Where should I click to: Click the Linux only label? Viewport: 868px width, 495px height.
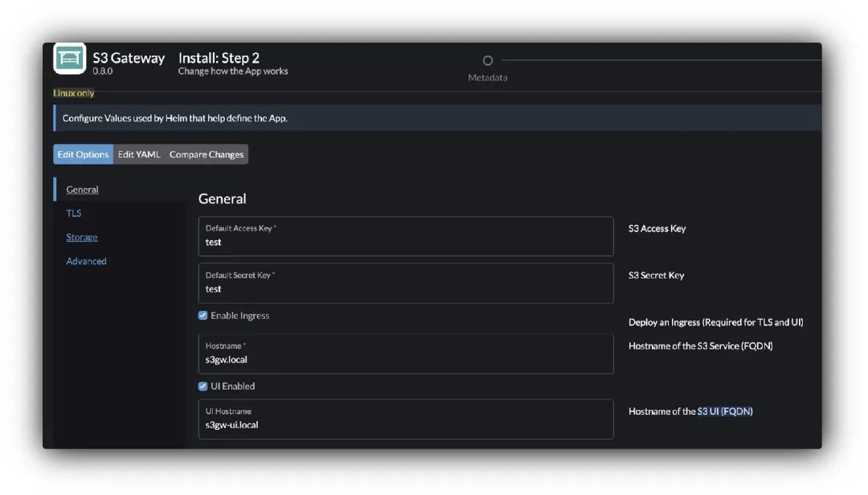tap(74, 93)
